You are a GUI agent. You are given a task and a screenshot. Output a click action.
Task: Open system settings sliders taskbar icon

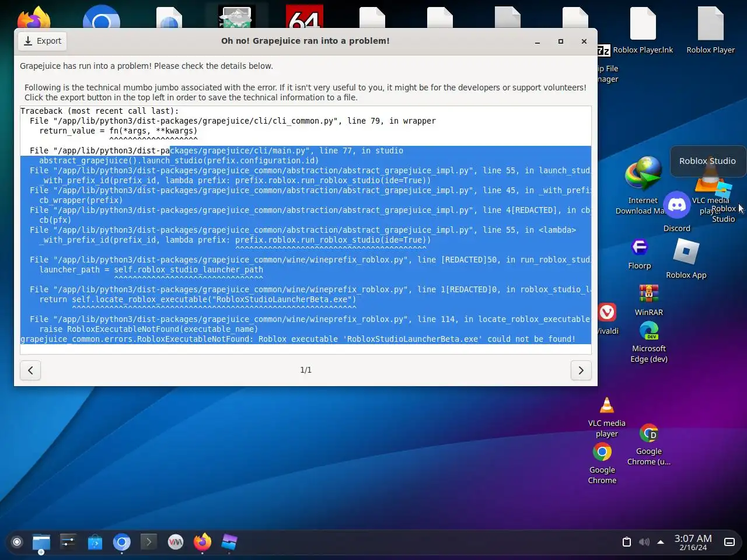pos(68,542)
